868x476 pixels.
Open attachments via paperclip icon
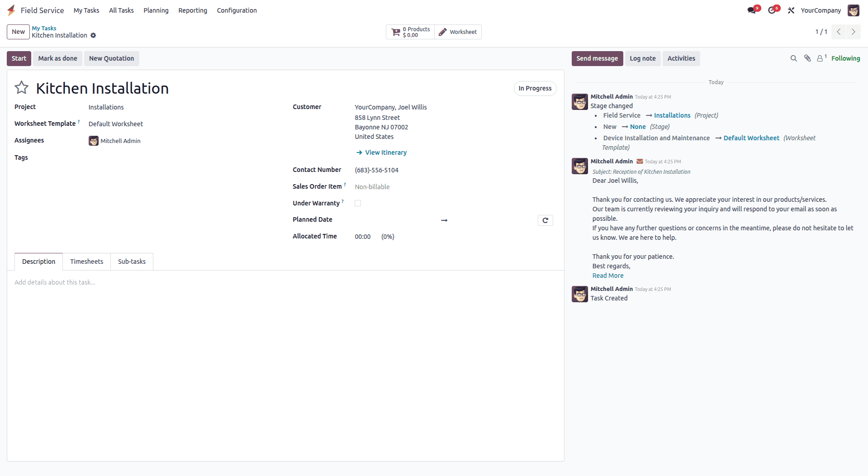coord(807,58)
